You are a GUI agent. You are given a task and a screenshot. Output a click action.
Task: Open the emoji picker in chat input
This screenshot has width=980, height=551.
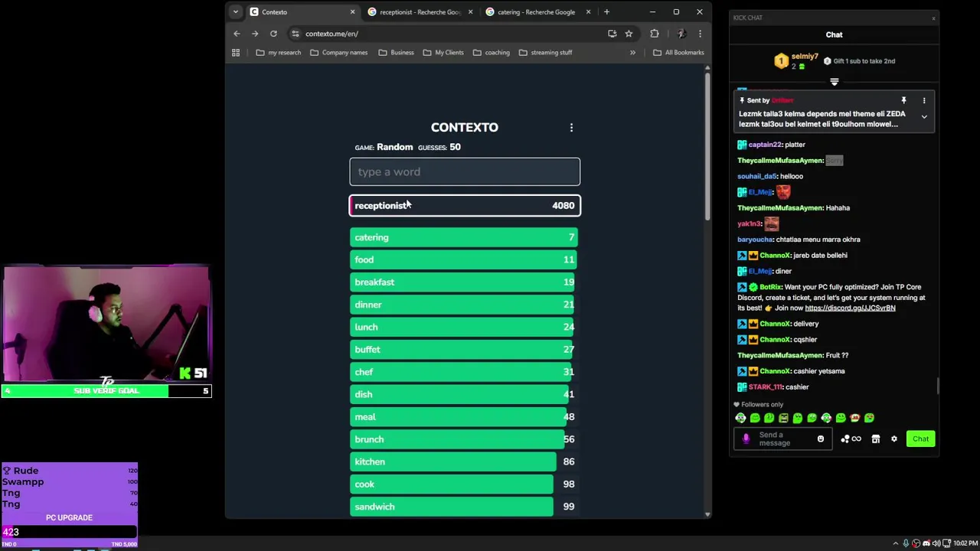[x=821, y=439]
